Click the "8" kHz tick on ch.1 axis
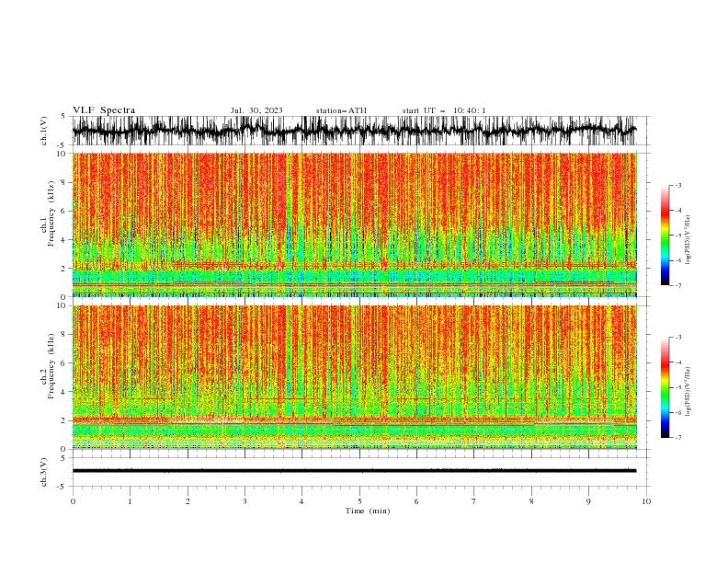The width and height of the screenshot is (728, 563). tap(63, 182)
